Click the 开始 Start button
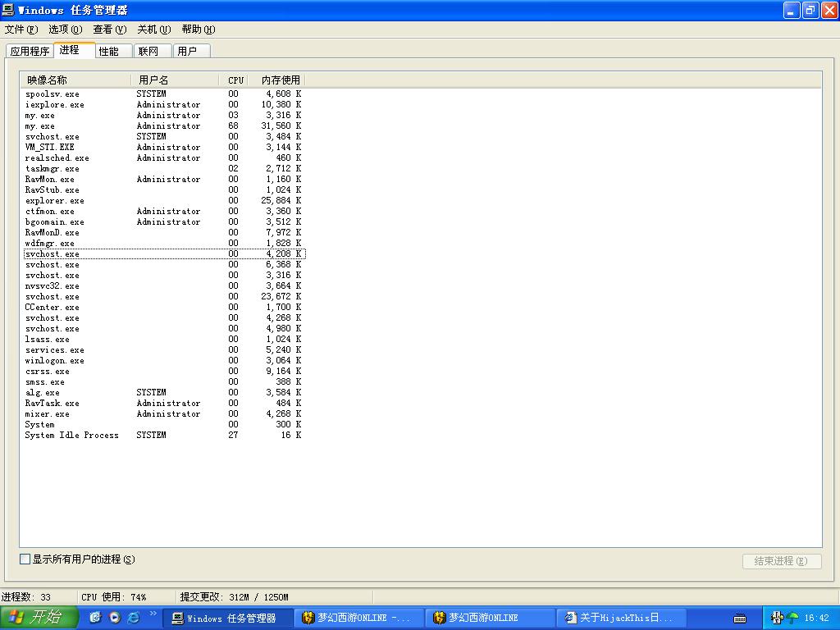The image size is (840, 630). click(x=39, y=617)
